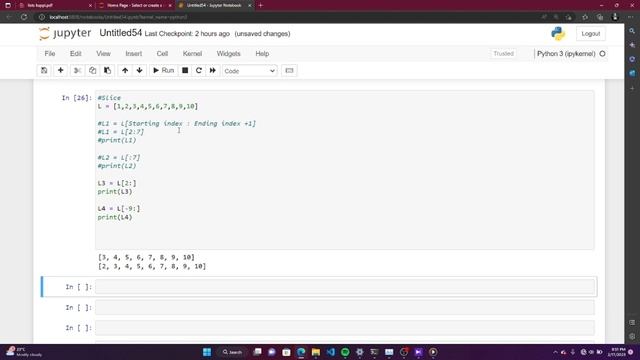Click output line starting with [2, 3, 4
The image size is (640, 360).
[152, 266]
